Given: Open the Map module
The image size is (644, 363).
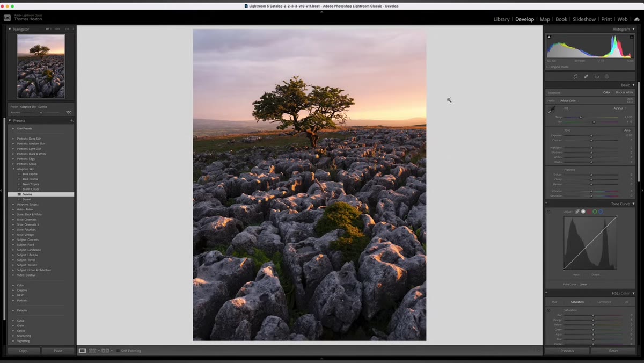Looking at the screenshot, I should (x=545, y=19).
